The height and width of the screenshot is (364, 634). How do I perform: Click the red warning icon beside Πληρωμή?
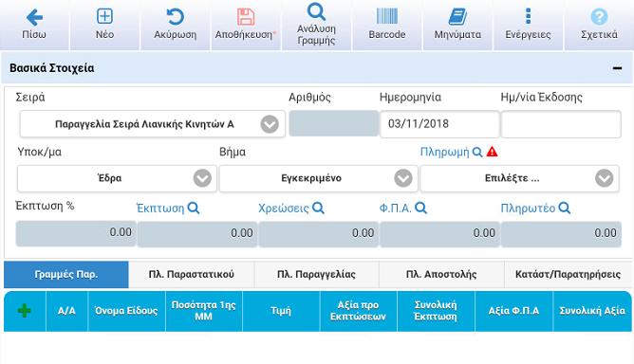click(x=492, y=152)
